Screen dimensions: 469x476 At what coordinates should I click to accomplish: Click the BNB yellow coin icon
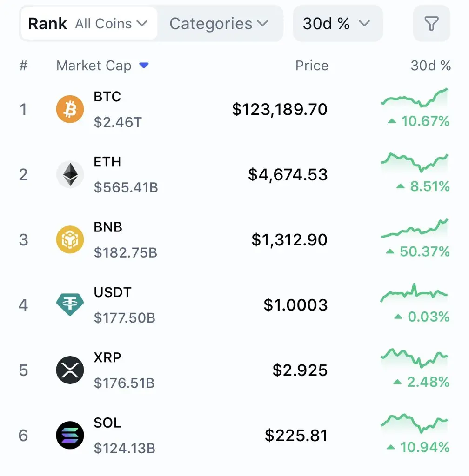(x=70, y=239)
